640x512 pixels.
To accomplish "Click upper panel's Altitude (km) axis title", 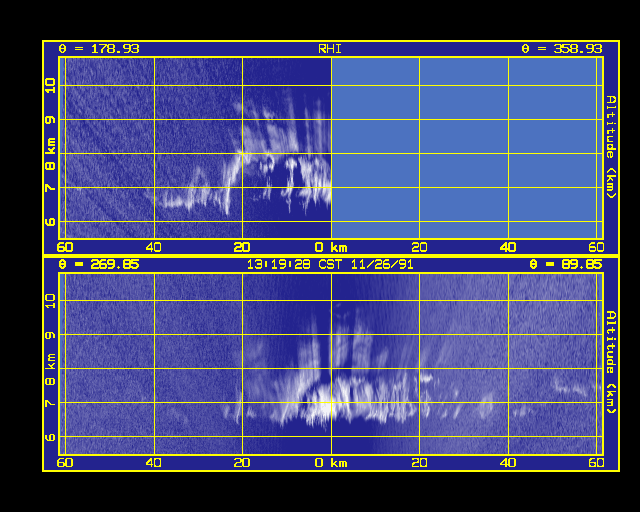I will [x=611, y=147].
